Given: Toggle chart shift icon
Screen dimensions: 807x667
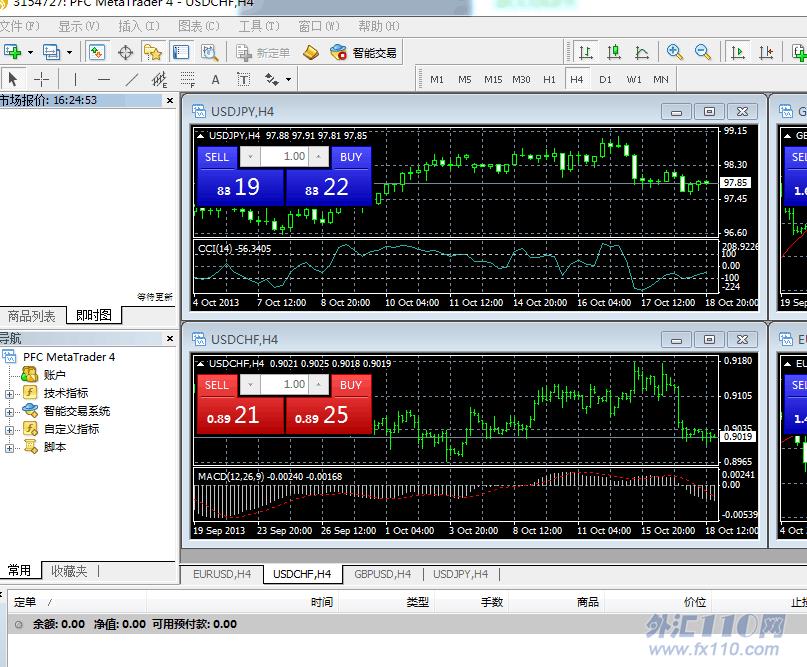Looking at the screenshot, I should point(766,52).
